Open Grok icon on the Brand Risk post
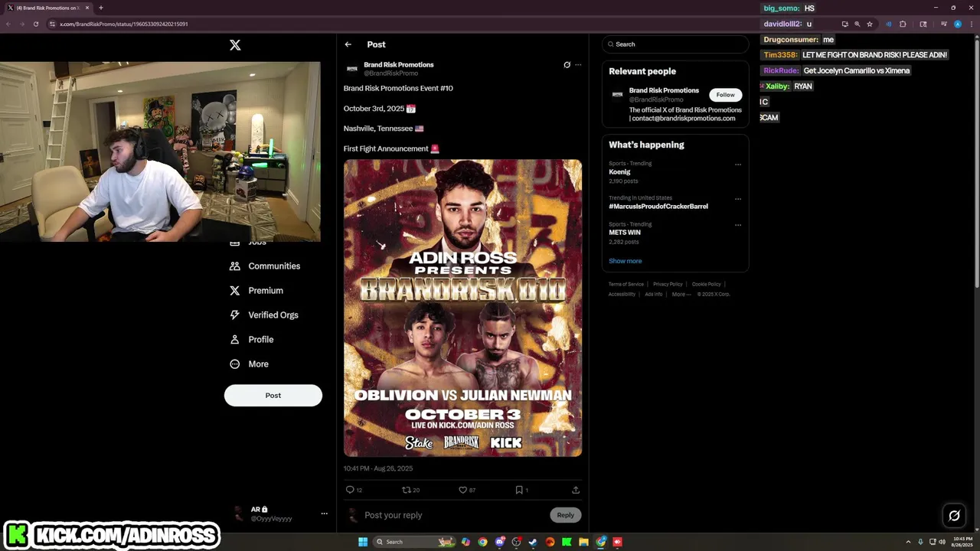 tap(567, 65)
